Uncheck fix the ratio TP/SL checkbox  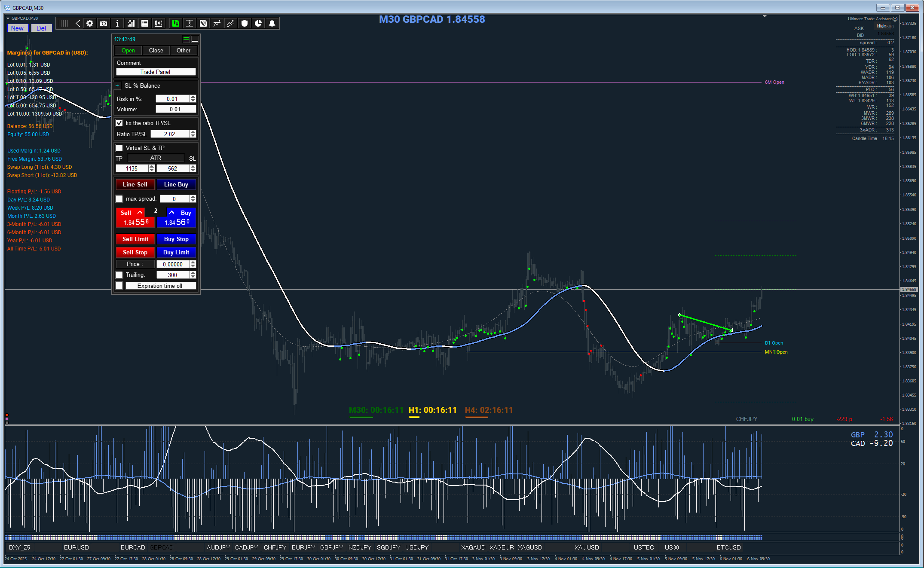coord(119,123)
